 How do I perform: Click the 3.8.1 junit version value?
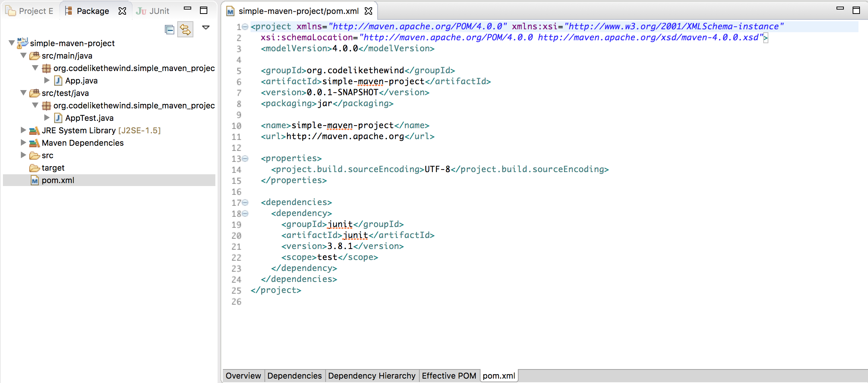340,246
